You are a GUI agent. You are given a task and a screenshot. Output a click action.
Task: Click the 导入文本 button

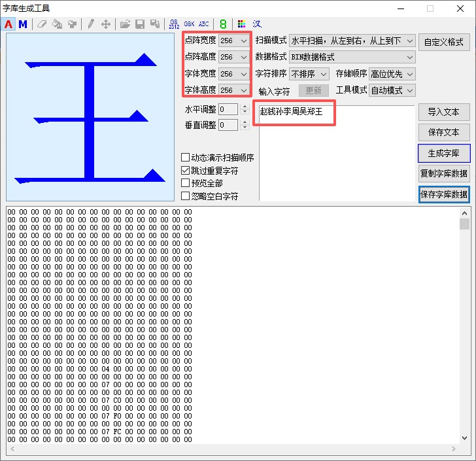[x=444, y=112]
